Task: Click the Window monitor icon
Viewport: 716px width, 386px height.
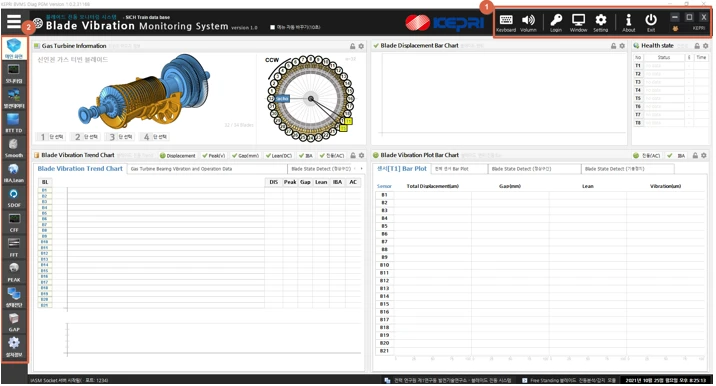Action: point(578,23)
